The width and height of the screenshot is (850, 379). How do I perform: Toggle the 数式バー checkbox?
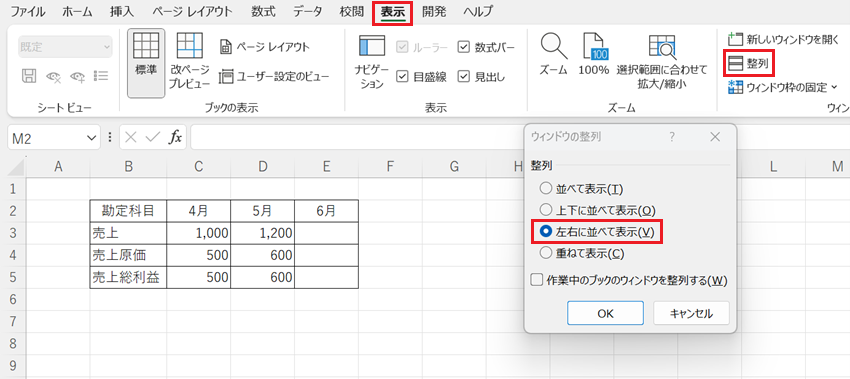click(x=463, y=47)
